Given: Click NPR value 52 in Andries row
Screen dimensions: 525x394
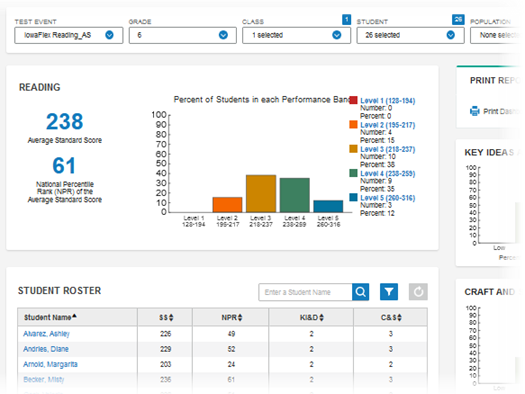Looking at the screenshot, I should coord(231,349).
